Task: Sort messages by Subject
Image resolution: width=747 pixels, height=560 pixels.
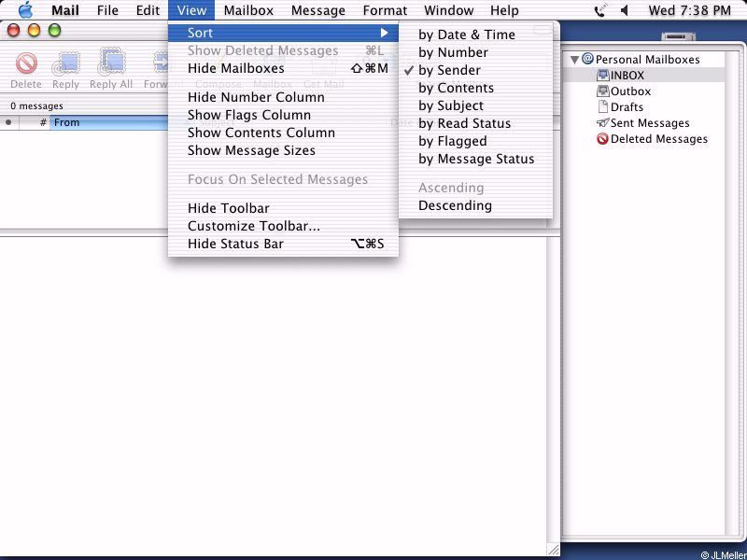Action: pyautogui.click(x=475, y=105)
